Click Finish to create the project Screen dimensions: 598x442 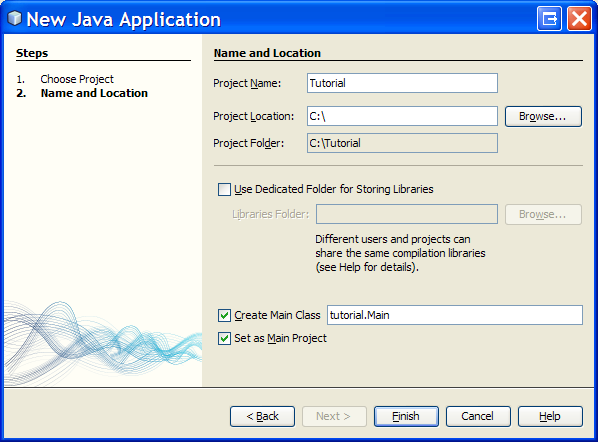click(406, 416)
